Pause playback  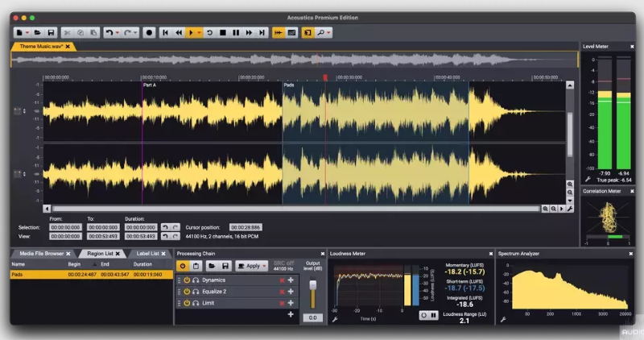pyautogui.click(x=236, y=32)
